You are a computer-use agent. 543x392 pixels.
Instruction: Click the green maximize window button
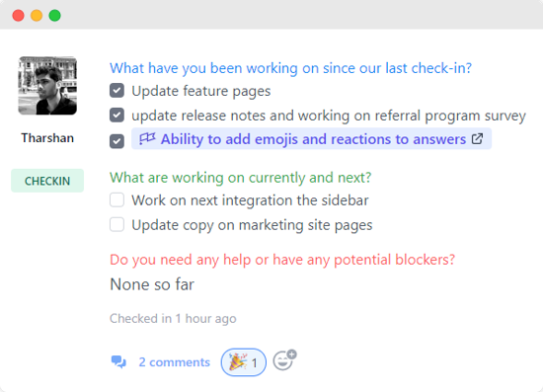[x=54, y=16]
